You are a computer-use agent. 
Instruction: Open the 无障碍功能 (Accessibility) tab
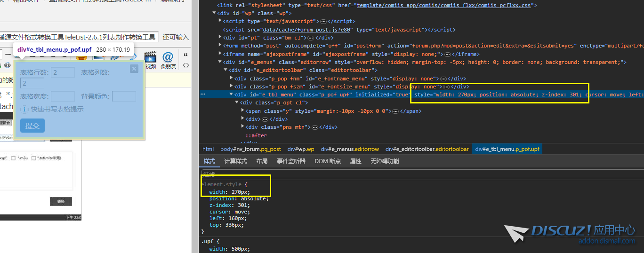pyautogui.click(x=385, y=161)
